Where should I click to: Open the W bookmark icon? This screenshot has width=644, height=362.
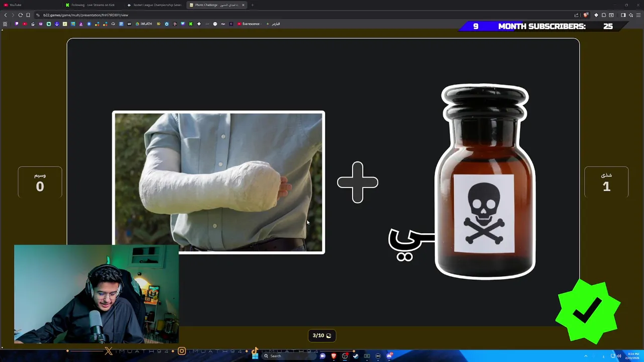click(x=129, y=24)
